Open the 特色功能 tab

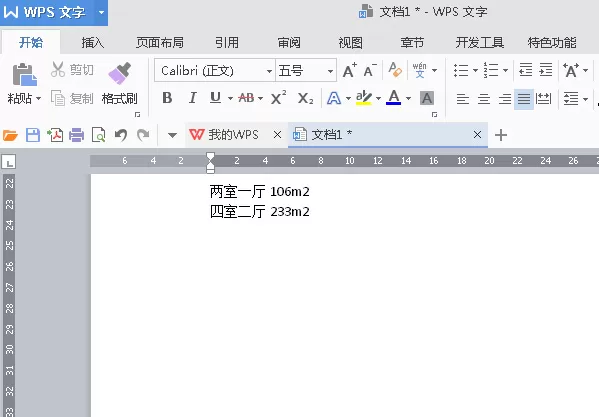point(552,42)
